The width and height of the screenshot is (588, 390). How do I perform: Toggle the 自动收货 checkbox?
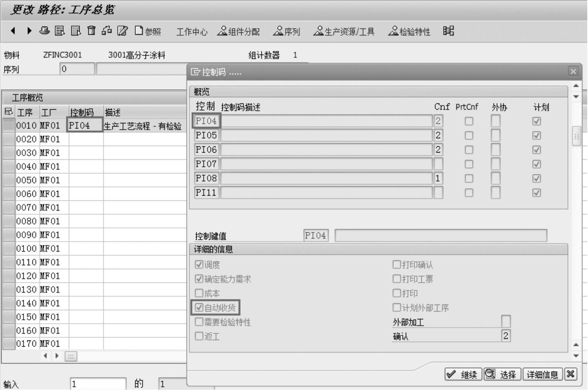[x=199, y=307]
